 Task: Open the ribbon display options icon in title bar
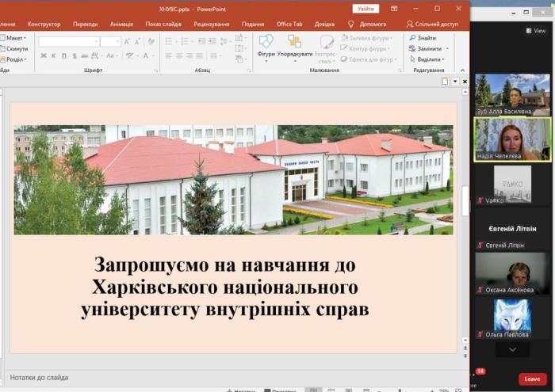click(x=394, y=9)
